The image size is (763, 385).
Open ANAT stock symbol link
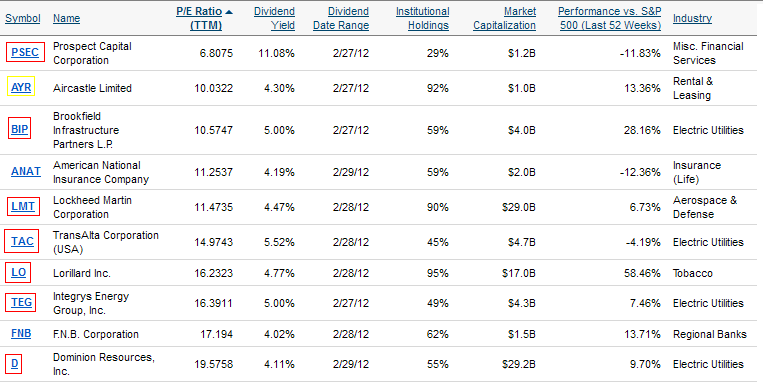click(x=26, y=171)
